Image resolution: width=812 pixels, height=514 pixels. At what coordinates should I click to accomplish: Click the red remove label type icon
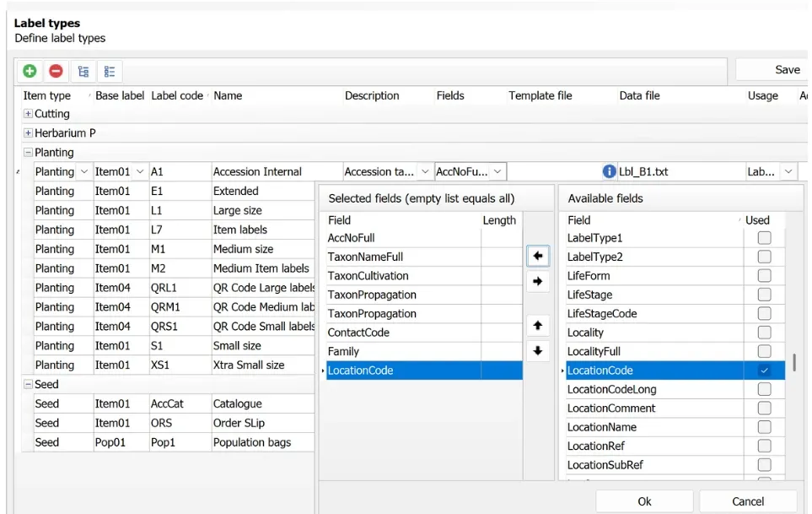[56, 71]
